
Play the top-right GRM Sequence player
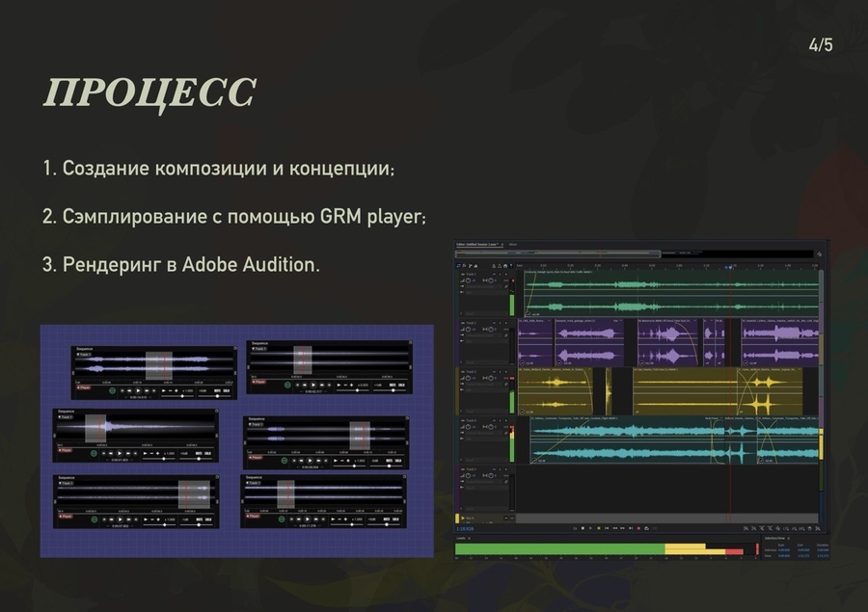(313, 385)
